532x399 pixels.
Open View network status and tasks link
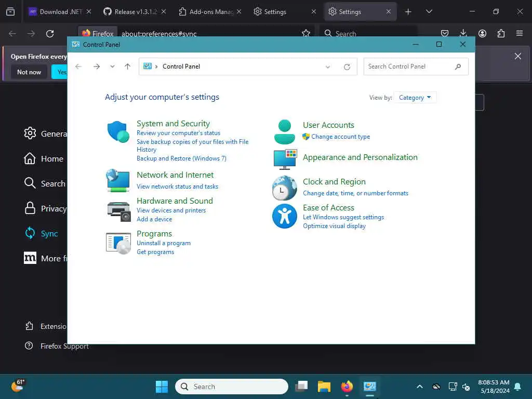[177, 187]
